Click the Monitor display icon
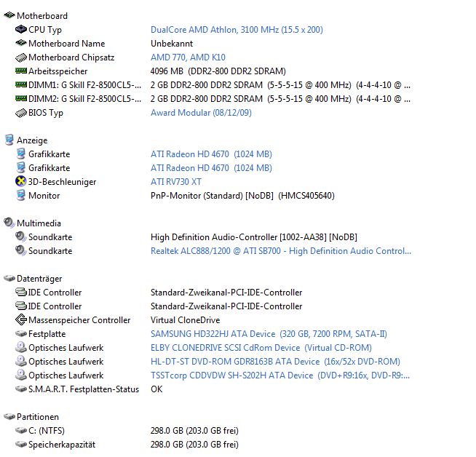This screenshot has width=476, height=457. (x=20, y=195)
